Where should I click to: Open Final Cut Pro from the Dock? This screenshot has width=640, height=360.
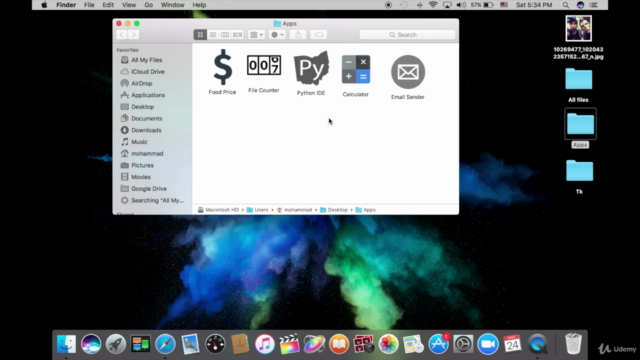(x=289, y=344)
